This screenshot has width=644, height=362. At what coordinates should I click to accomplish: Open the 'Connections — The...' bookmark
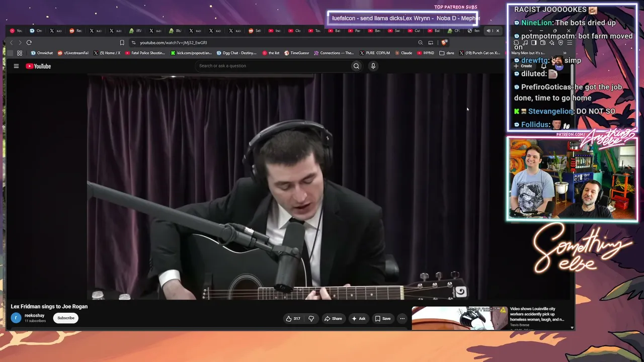click(x=334, y=53)
